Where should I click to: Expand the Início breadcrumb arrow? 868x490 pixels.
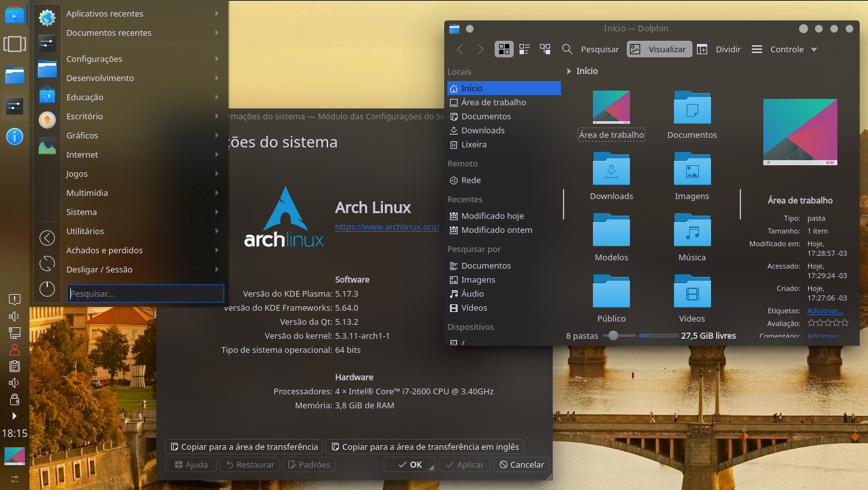tap(569, 71)
